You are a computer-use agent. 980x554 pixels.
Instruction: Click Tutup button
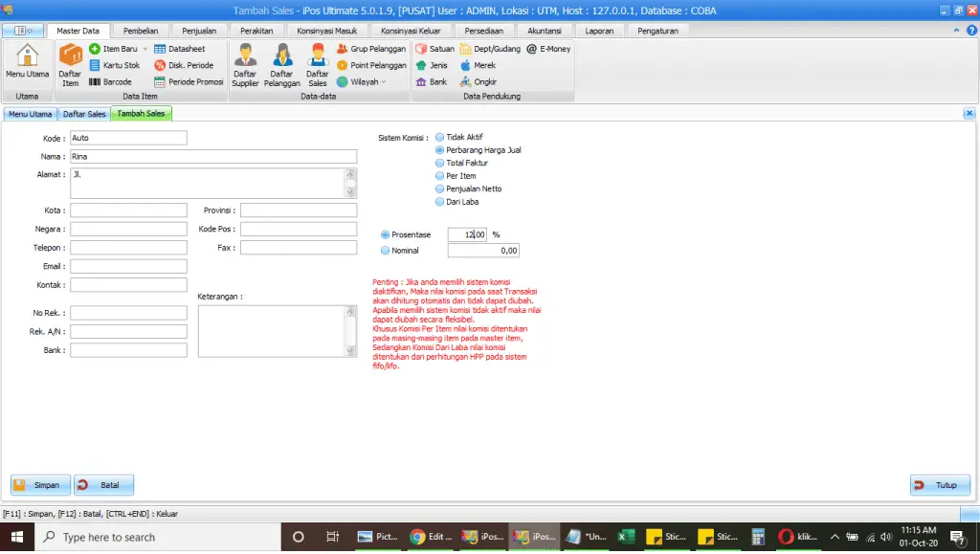(x=940, y=485)
